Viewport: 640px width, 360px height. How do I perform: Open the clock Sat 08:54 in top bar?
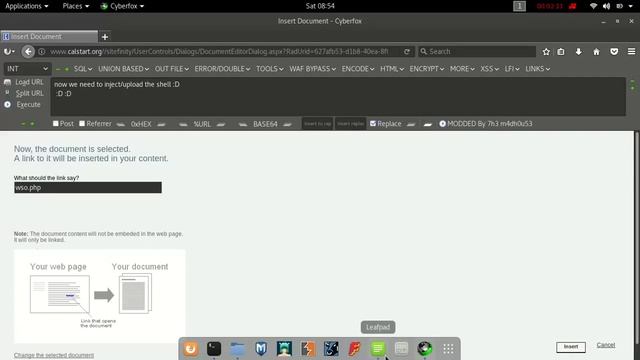pos(320,6)
